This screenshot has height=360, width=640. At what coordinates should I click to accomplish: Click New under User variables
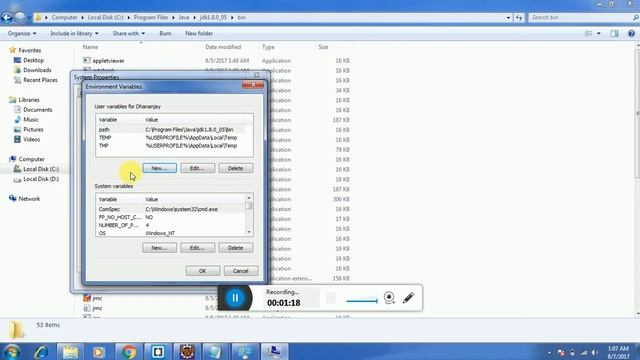click(160, 168)
